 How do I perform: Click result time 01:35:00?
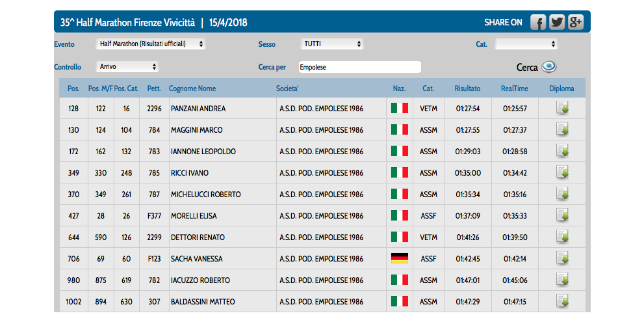coord(468,173)
